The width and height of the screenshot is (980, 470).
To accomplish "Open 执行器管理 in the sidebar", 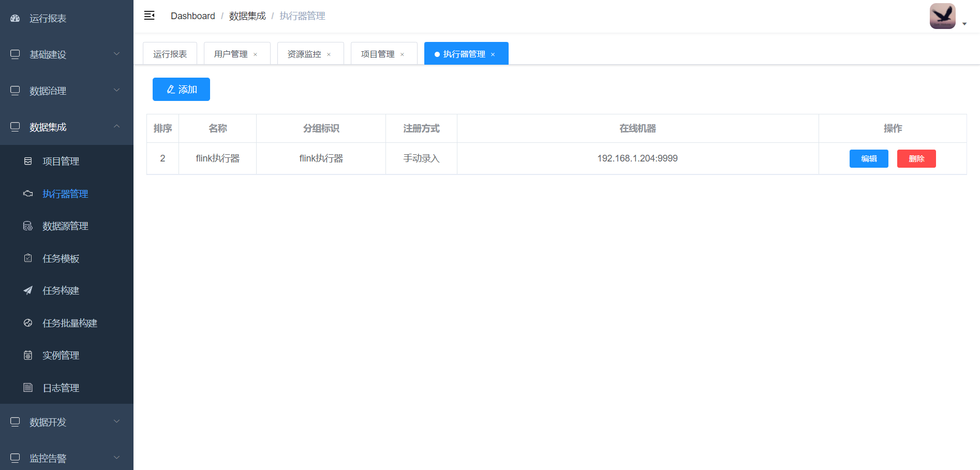I will pos(67,194).
